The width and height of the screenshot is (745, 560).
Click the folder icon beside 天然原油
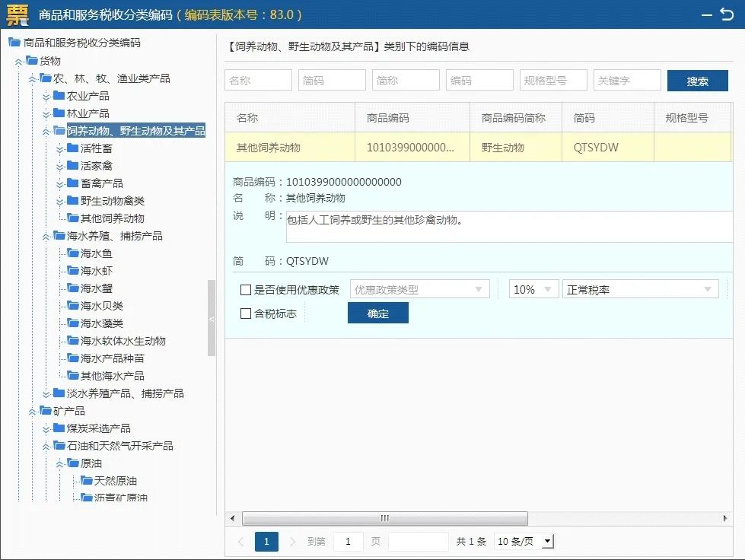tap(87, 481)
